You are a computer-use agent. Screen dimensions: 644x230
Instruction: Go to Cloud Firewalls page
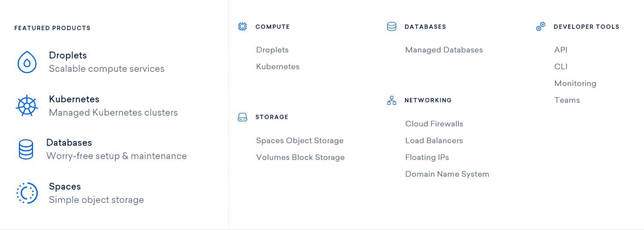(434, 124)
